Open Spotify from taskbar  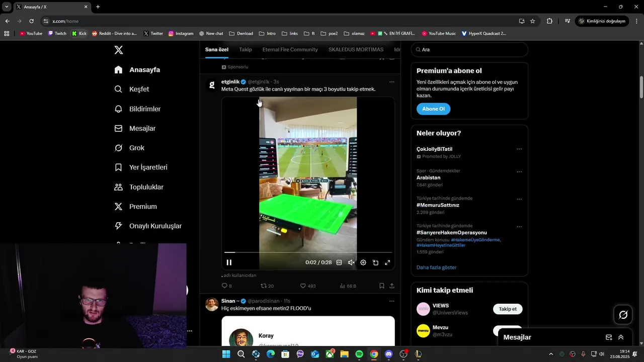[359, 354]
